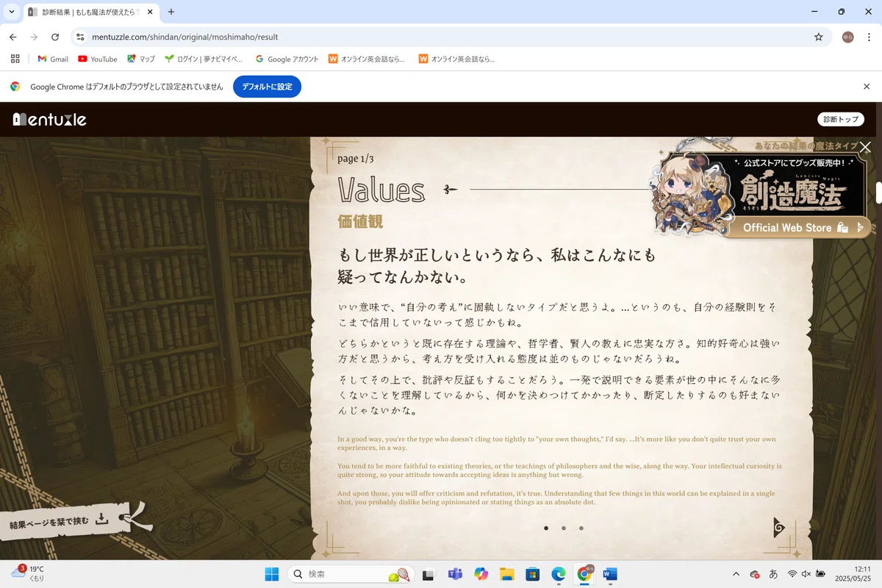The height and width of the screenshot is (588, 882).
Task: Open Copilot from the taskbar
Action: pos(481,574)
